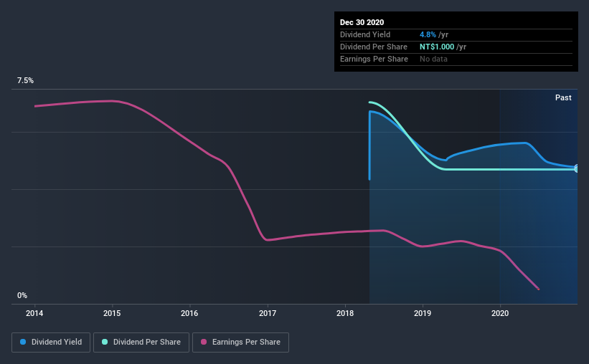Image resolution: width=589 pixels, height=364 pixels.
Task: Click the 2019 x-axis label
Action: 423,313
